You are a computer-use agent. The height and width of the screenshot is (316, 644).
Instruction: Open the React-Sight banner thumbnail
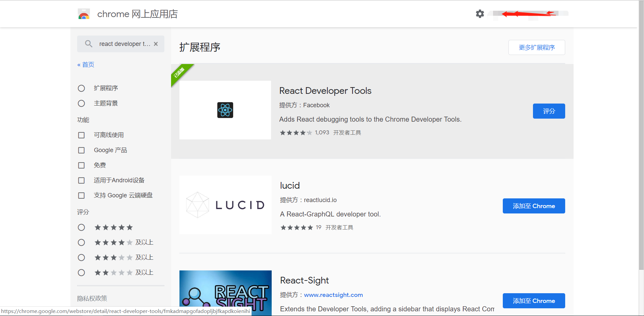click(x=225, y=293)
